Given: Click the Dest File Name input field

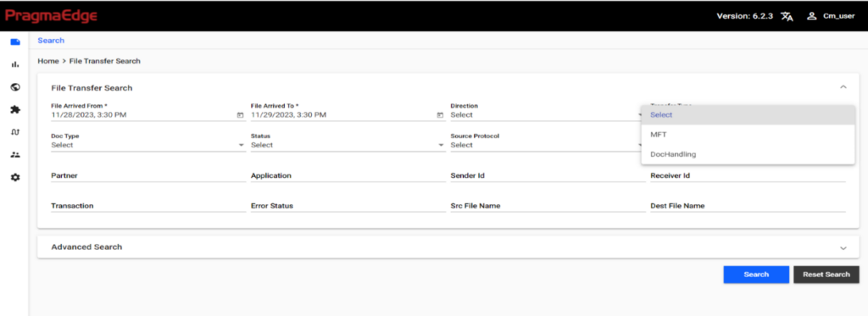Looking at the screenshot, I should coord(748,206).
